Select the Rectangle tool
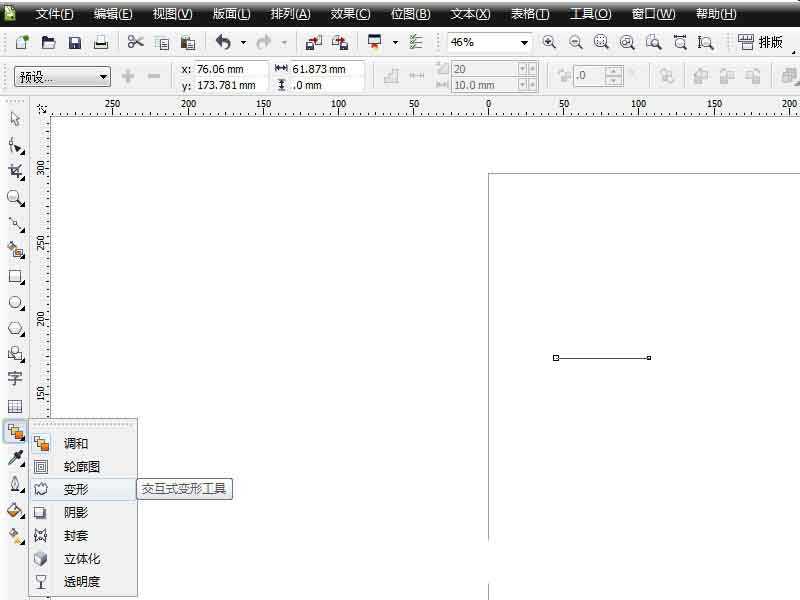This screenshot has width=800, height=600. (15, 277)
